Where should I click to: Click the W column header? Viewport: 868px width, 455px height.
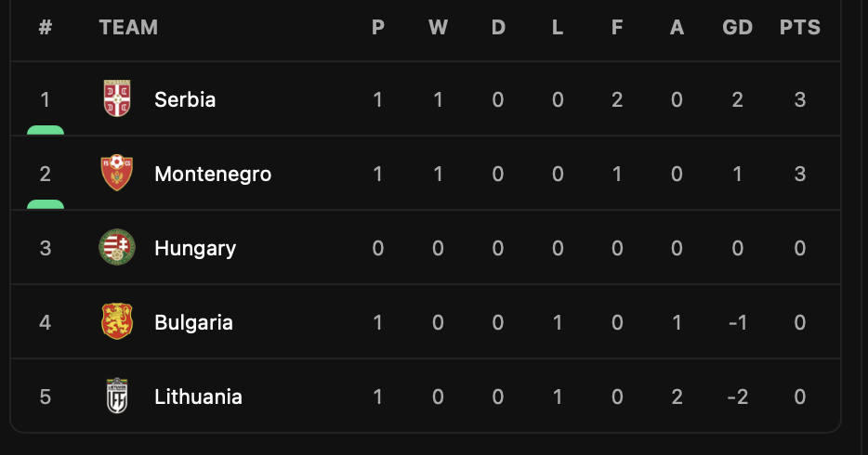coord(438,27)
